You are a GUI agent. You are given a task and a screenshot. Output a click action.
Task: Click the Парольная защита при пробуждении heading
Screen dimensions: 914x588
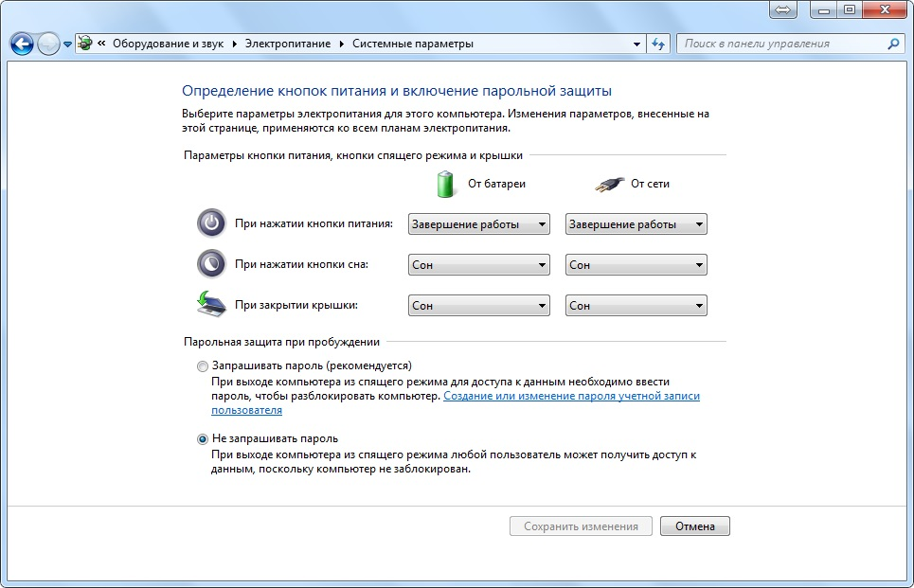(x=281, y=342)
